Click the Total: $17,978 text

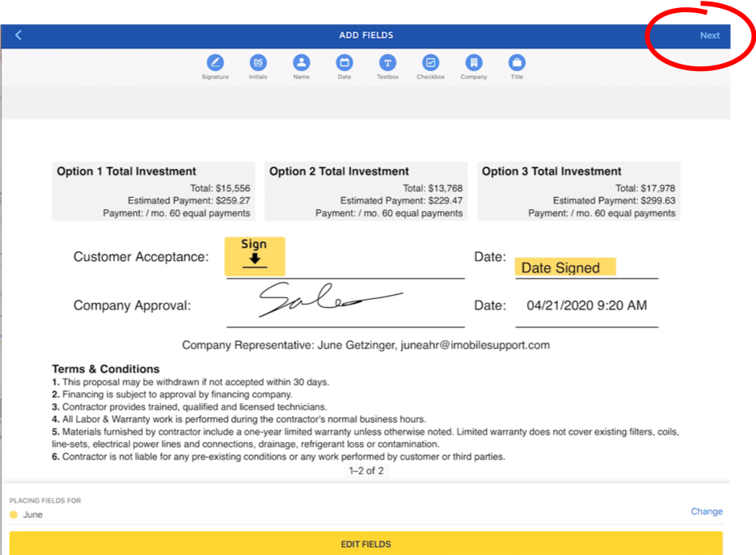click(x=645, y=188)
